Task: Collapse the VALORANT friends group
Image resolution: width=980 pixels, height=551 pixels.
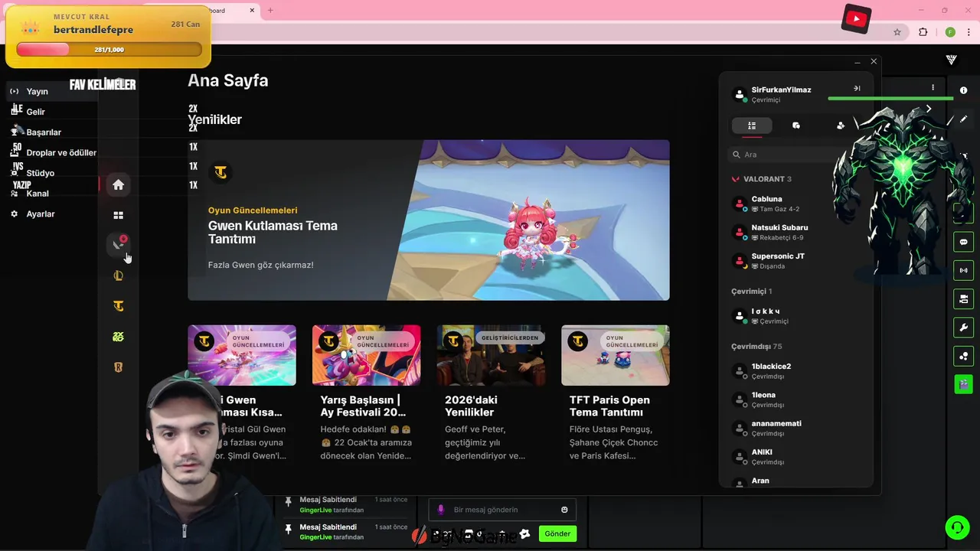Action: pyautogui.click(x=762, y=179)
